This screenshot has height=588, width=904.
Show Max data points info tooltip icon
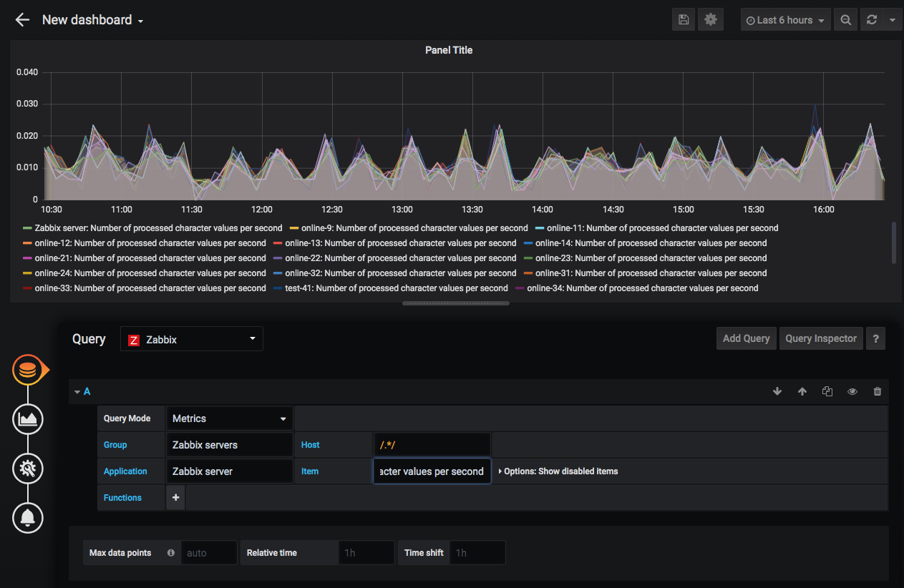[x=170, y=553]
